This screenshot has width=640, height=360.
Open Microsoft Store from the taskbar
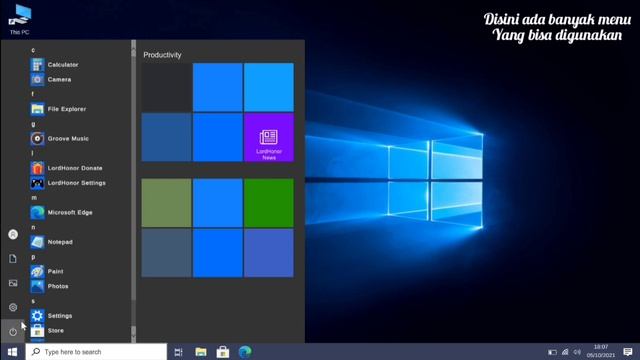223,352
